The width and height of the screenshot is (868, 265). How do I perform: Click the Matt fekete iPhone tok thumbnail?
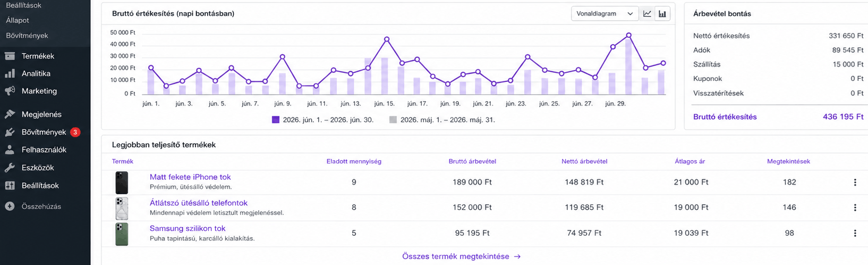pyautogui.click(x=122, y=183)
